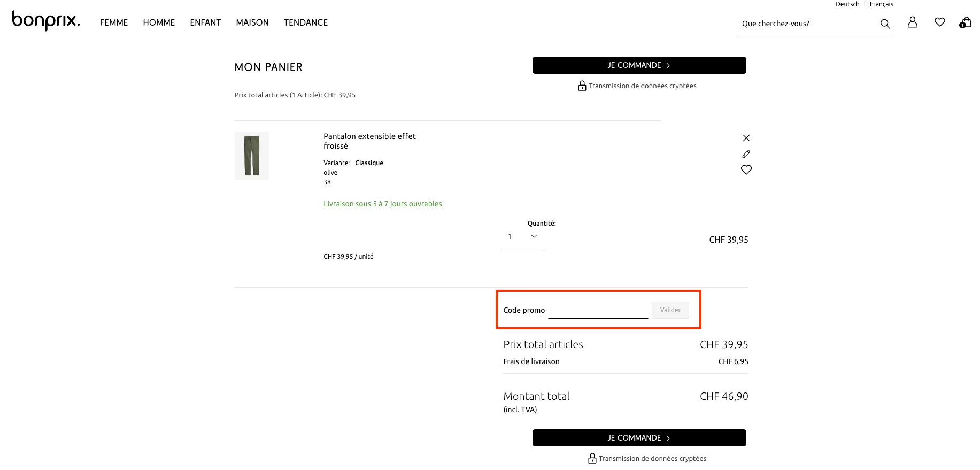Add pantalon to wishlist heart

click(x=746, y=170)
